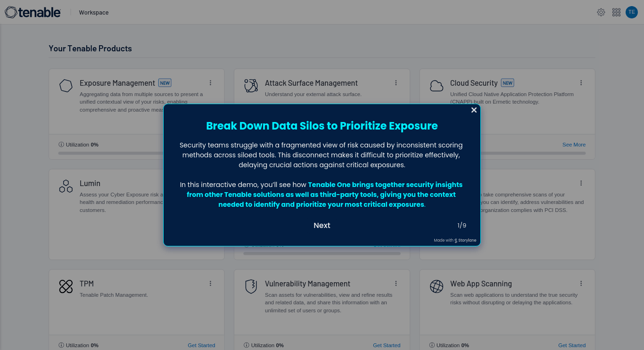Image resolution: width=644 pixels, height=350 pixels.
Task: Click Get Started for Vulnerability Management
Action: (387, 345)
